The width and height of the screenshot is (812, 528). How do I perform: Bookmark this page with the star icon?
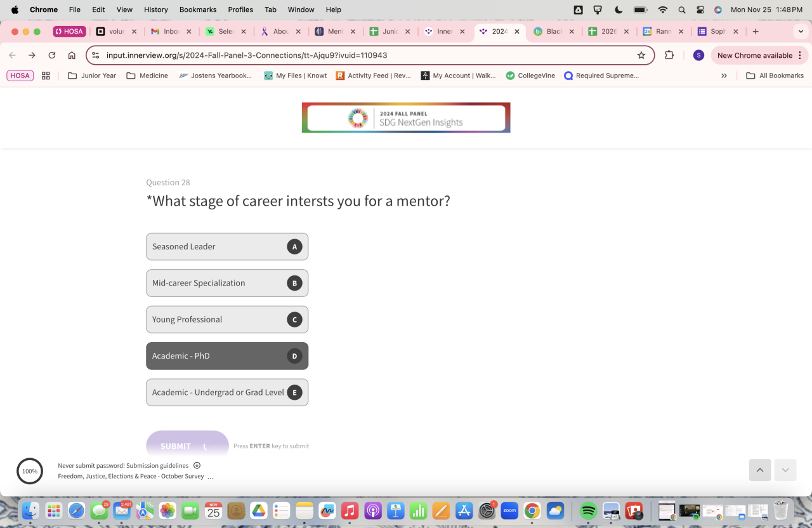click(641, 55)
